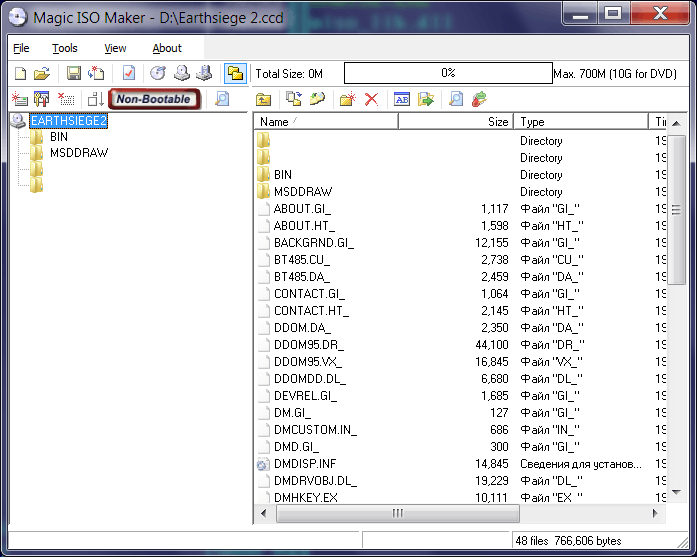
Task: Select CONTACT.GI_ file
Action: (309, 294)
